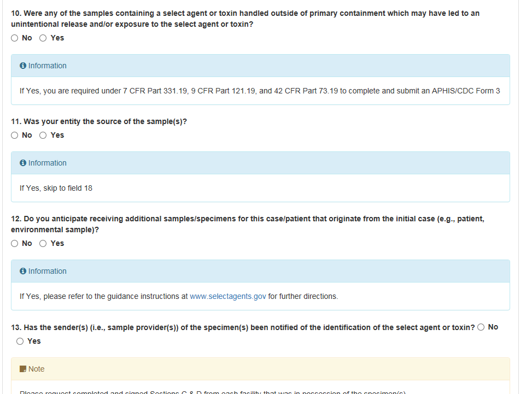This screenshot has height=394, width=532.
Task: Select Yes for sender notified question 13
Action: click(20, 341)
